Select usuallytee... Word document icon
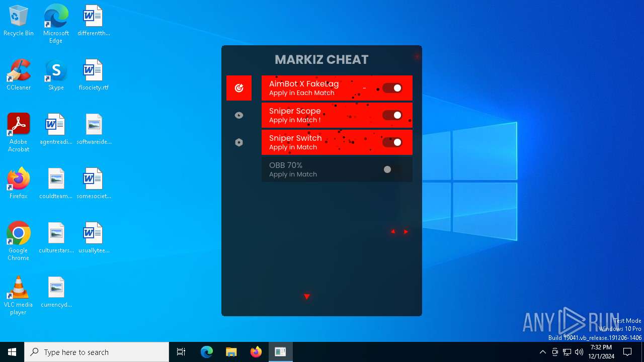 [94, 238]
